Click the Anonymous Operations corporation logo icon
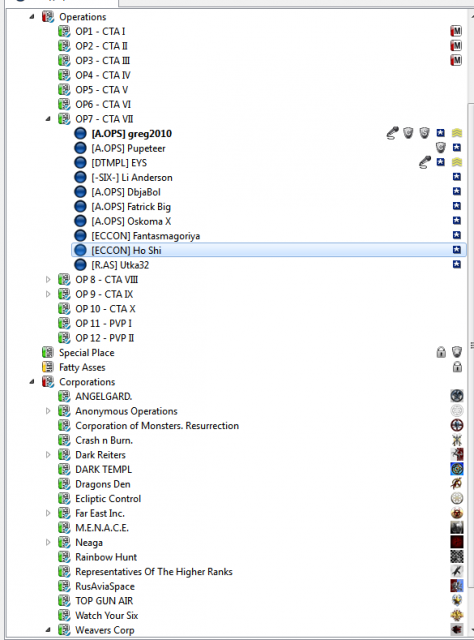 click(457, 411)
